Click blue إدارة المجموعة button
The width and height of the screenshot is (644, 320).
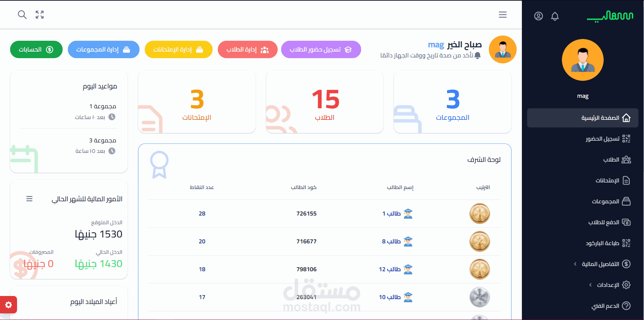click(x=104, y=49)
